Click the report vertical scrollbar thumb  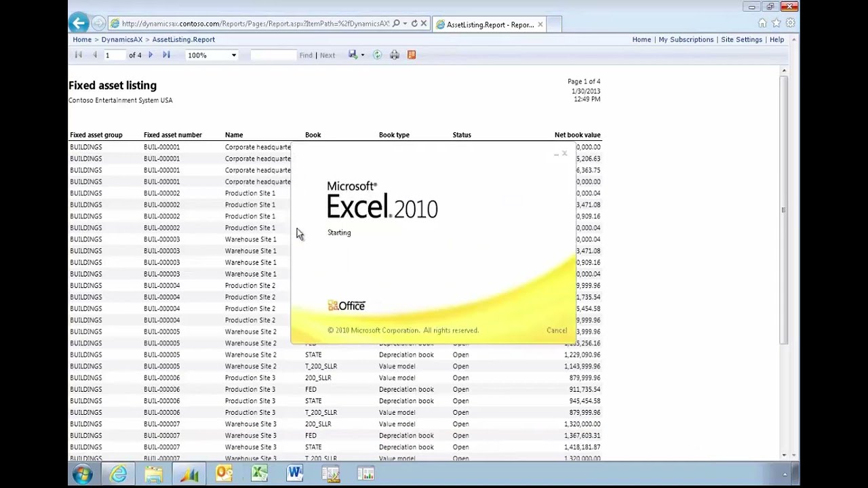pyautogui.click(x=783, y=209)
